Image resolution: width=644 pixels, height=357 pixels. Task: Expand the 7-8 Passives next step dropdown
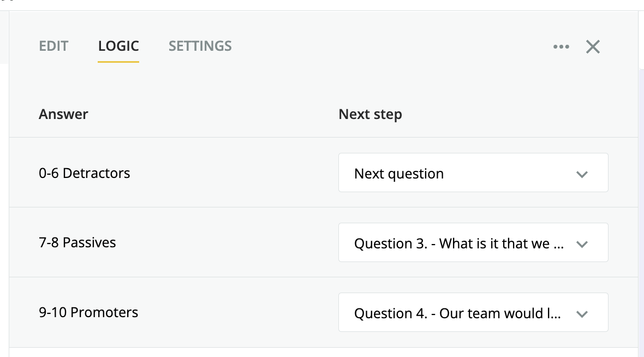click(x=473, y=242)
